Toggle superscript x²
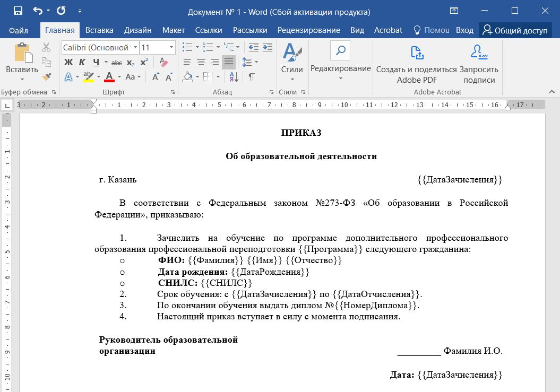Image resolution: width=560 pixels, height=392 pixels. (x=144, y=63)
